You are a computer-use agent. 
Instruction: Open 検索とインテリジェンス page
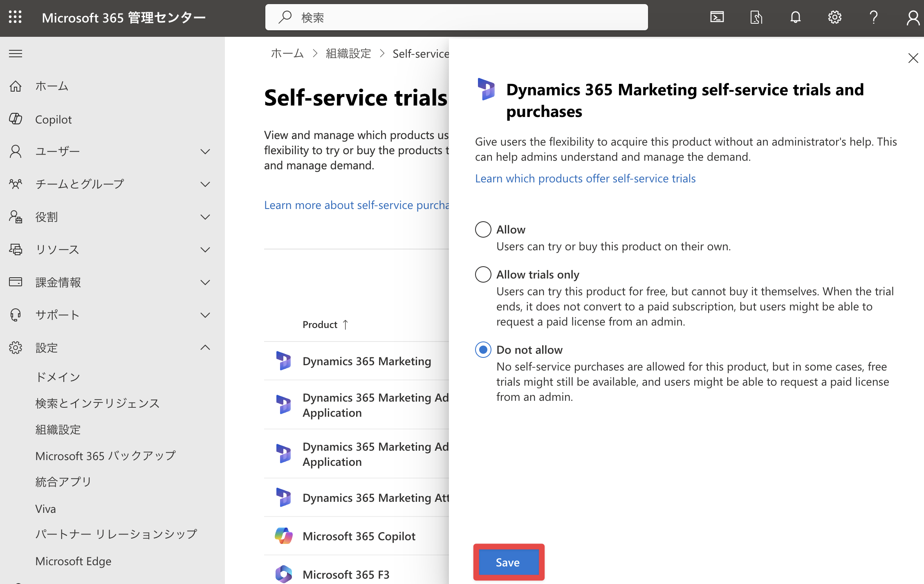pos(97,403)
